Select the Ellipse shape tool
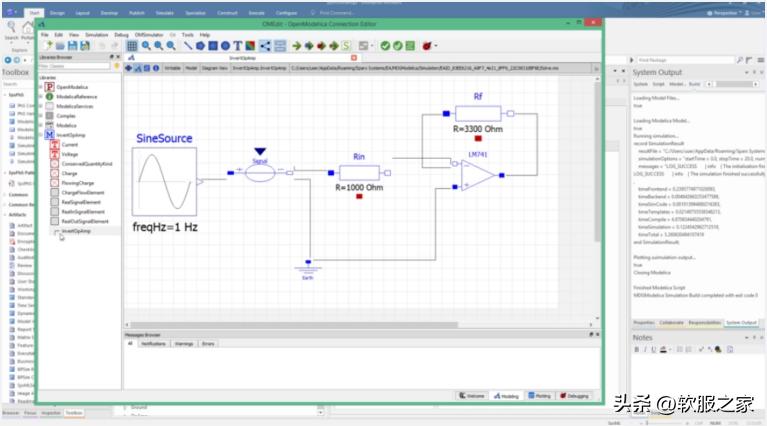The image size is (767, 426). tap(225, 45)
